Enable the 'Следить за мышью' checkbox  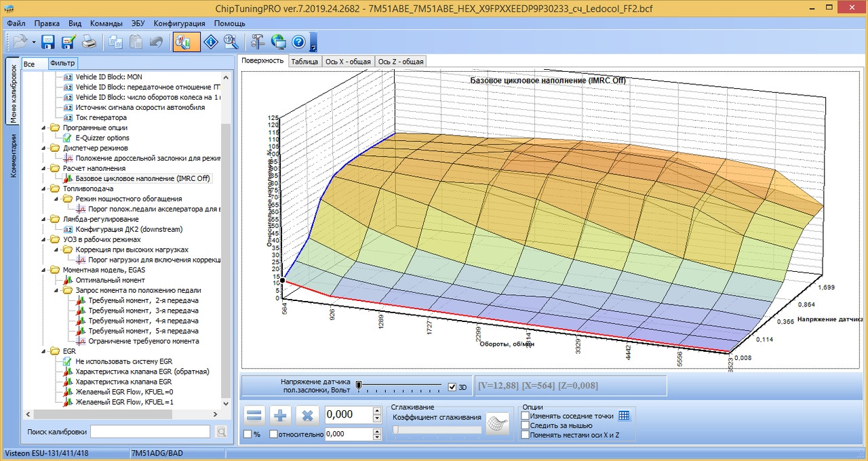pos(526,425)
